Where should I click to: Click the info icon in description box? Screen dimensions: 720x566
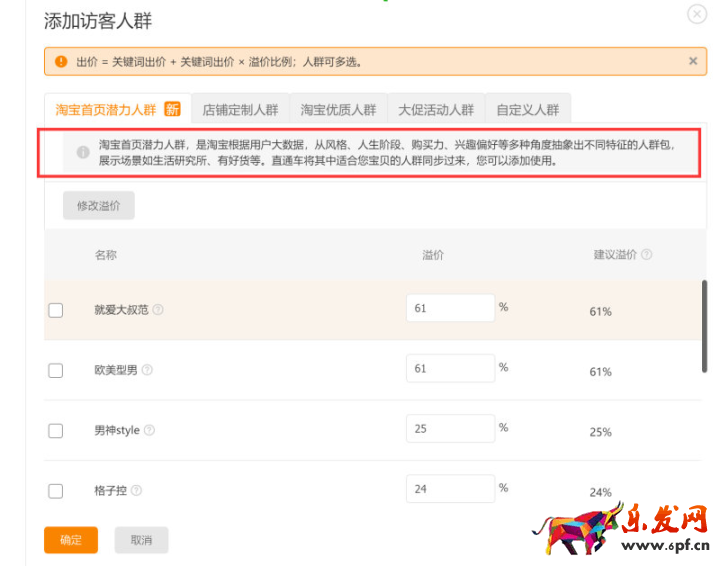pyautogui.click(x=83, y=152)
